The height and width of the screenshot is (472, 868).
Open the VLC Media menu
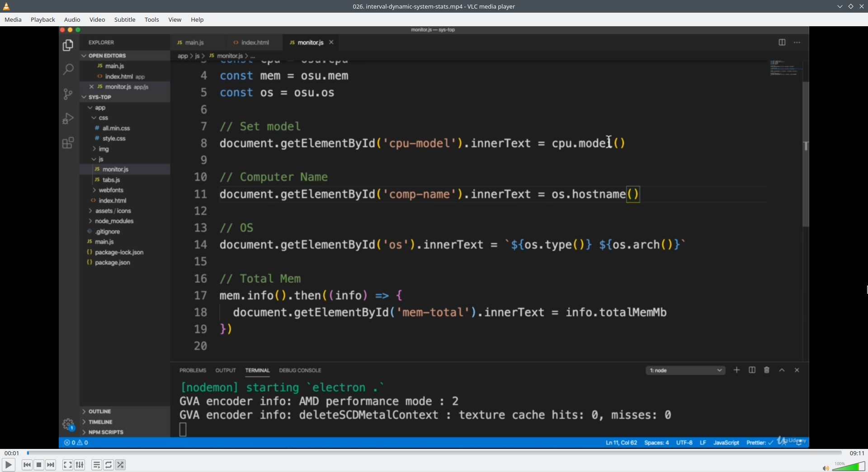13,19
